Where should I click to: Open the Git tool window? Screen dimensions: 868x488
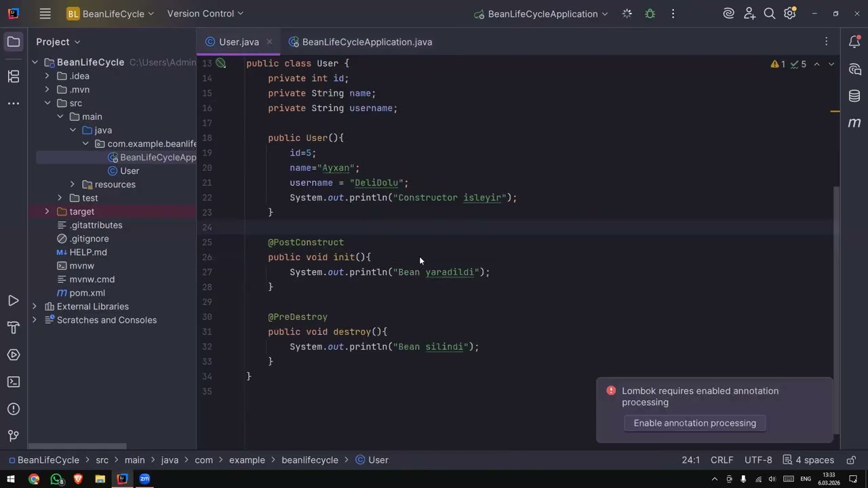(14, 436)
